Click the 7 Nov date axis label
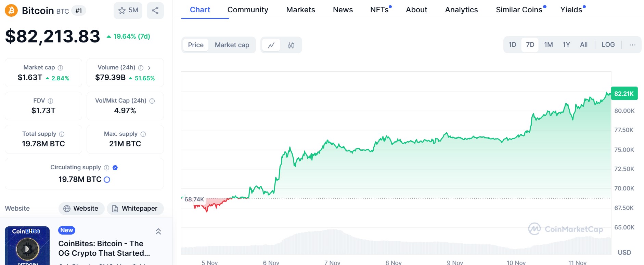The height and width of the screenshot is (265, 644). click(x=332, y=262)
